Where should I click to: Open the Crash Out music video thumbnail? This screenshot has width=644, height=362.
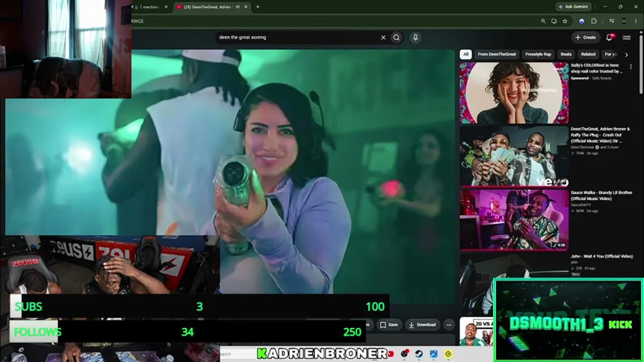(514, 156)
